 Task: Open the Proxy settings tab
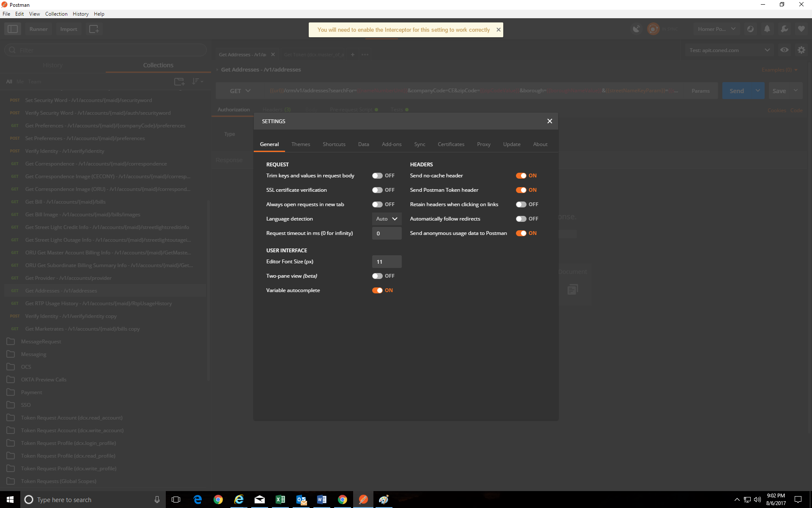pos(483,144)
